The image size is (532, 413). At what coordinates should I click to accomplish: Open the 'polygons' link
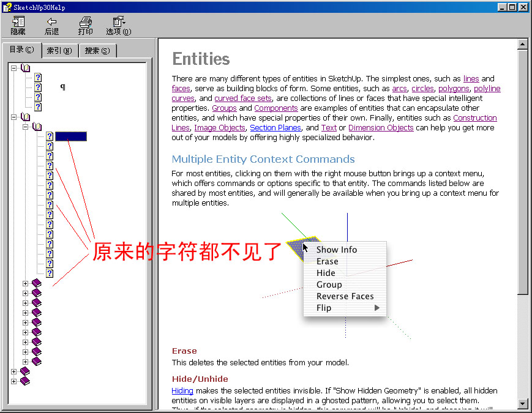(454, 89)
